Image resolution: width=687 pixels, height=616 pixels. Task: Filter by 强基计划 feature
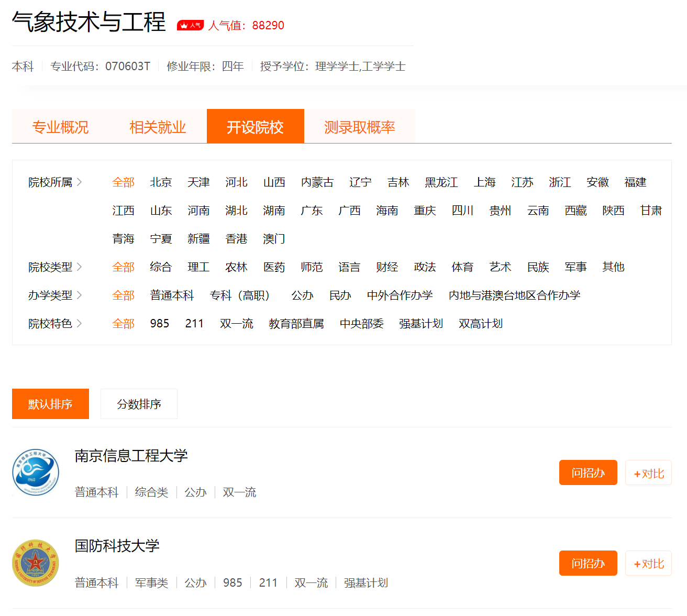[x=421, y=324]
